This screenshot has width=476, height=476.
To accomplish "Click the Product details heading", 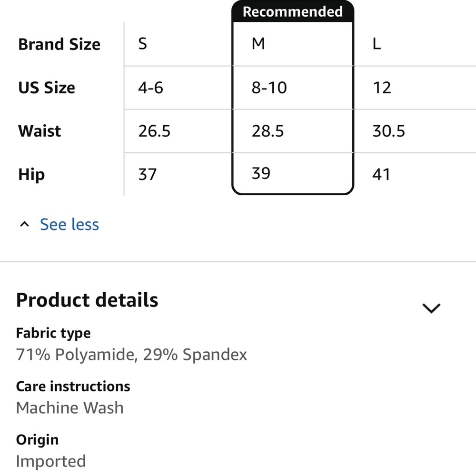I will [x=87, y=300].
